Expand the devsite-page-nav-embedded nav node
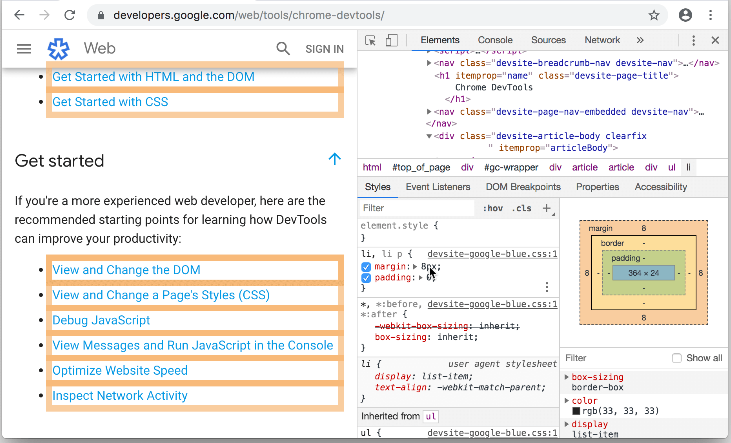This screenshot has height=443, width=731. point(429,112)
